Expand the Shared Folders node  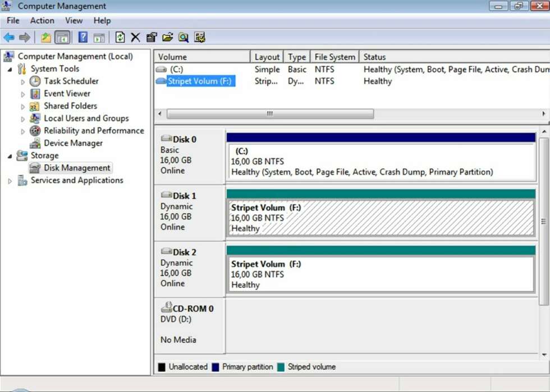(23, 107)
